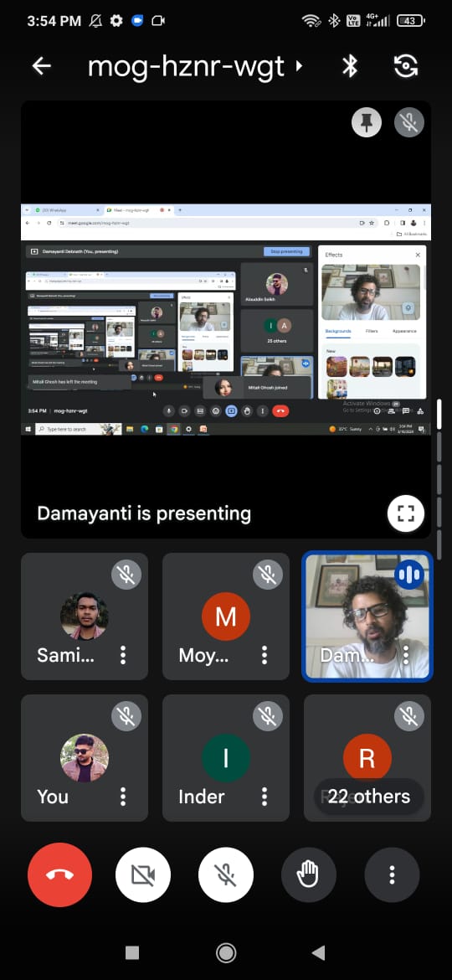Screen dimensions: 452x980
Task: Tap speaking indicator on Dam tile
Action: coord(409,575)
